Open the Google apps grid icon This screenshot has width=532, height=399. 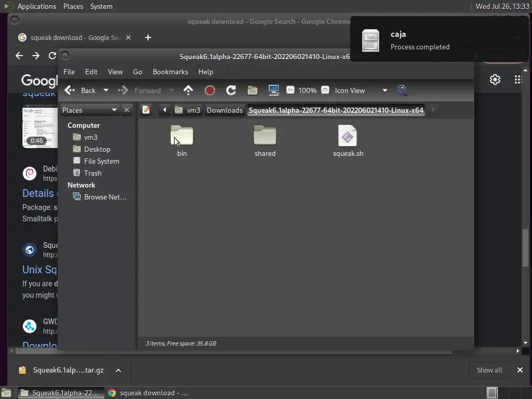tap(518, 79)
